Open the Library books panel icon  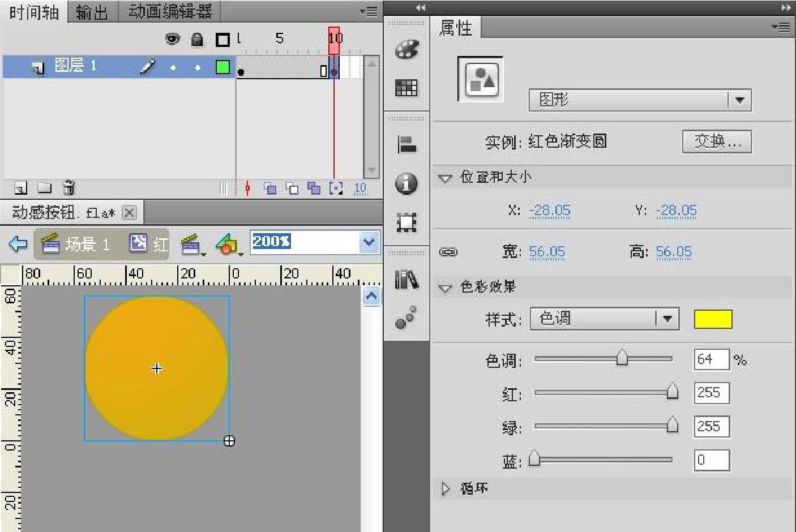coord(406,279)
